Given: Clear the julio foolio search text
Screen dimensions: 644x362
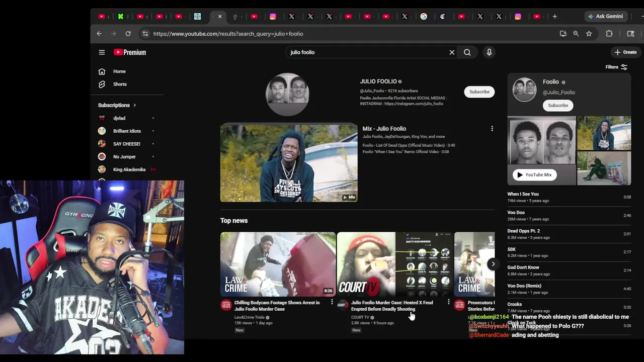Looking at the screenshot, I should [452, 52].
